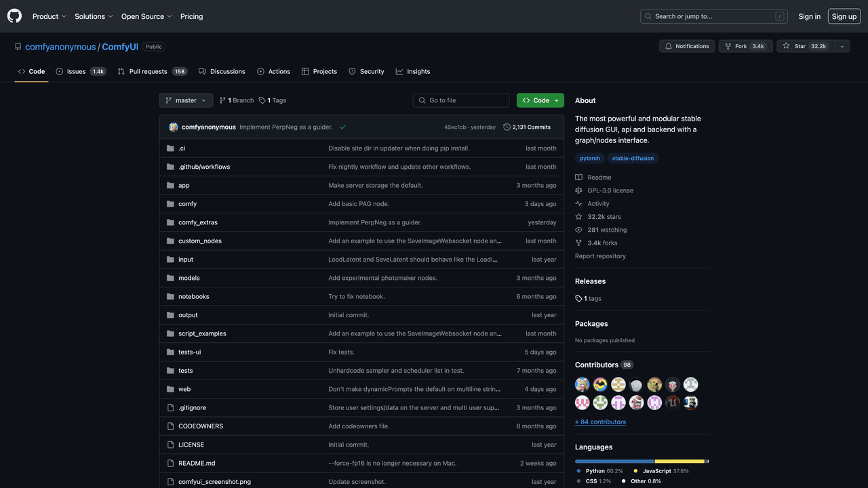The height and width of the screenshot is (488, 868).
Task: Expand the Open Source menu
Action: 146,16
